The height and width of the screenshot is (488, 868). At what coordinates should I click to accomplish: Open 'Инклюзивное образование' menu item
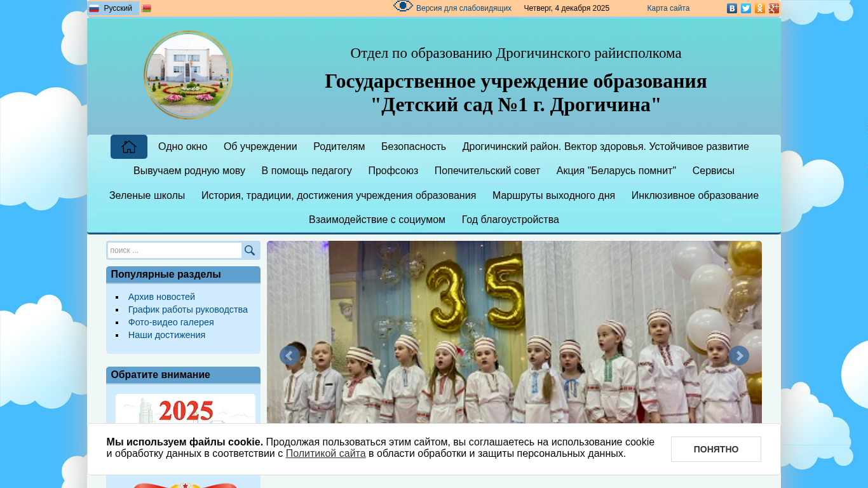695,196
